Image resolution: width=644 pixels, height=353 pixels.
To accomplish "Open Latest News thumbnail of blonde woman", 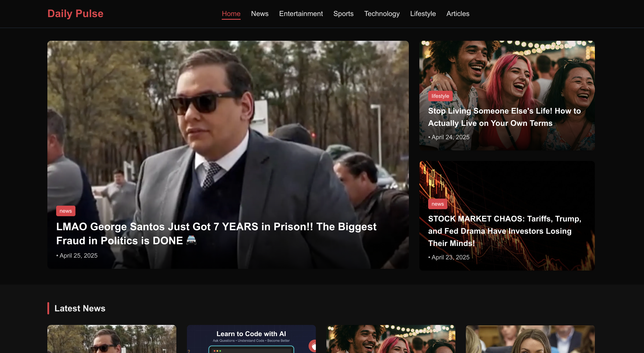I will 530,339.
